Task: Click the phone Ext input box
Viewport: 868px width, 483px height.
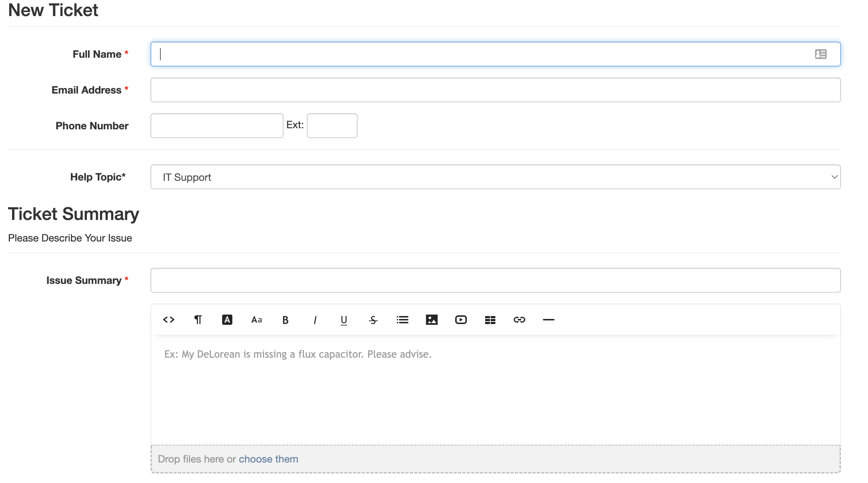Action: (332, 126)
